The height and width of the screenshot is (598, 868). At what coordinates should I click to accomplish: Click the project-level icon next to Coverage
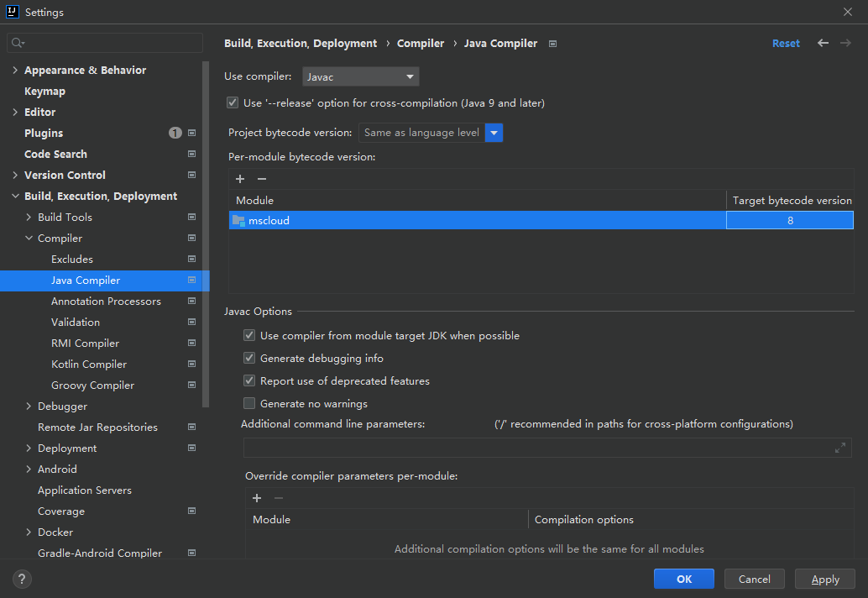(191, 511)
